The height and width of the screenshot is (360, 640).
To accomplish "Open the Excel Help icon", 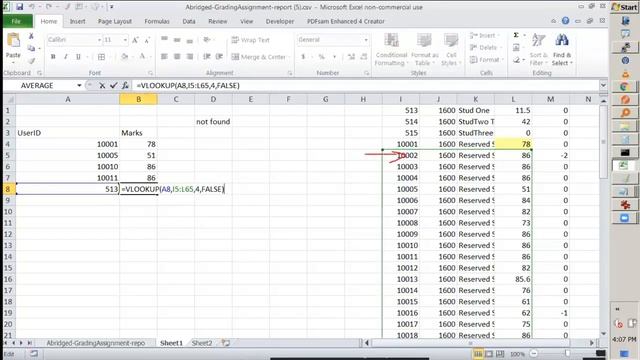I will 565,21.
